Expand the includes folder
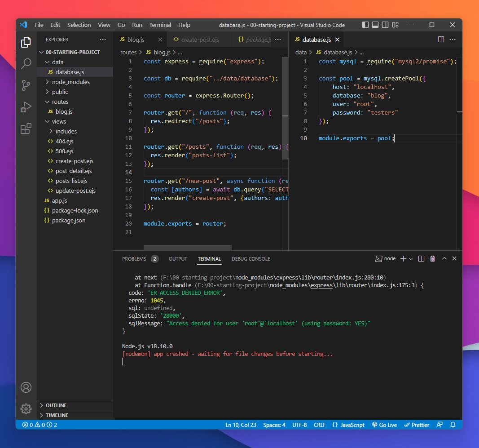The width and height of the screenshot is (479, 448). click(x=75, y=131)
